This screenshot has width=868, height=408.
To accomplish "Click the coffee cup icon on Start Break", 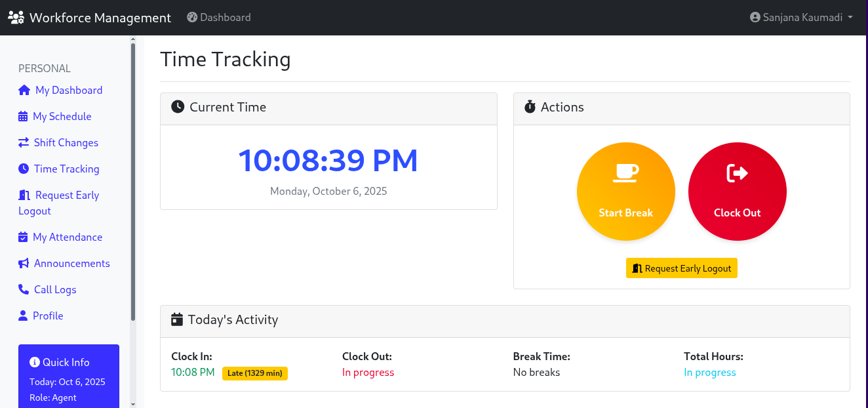I will click(x=625, y=173).
